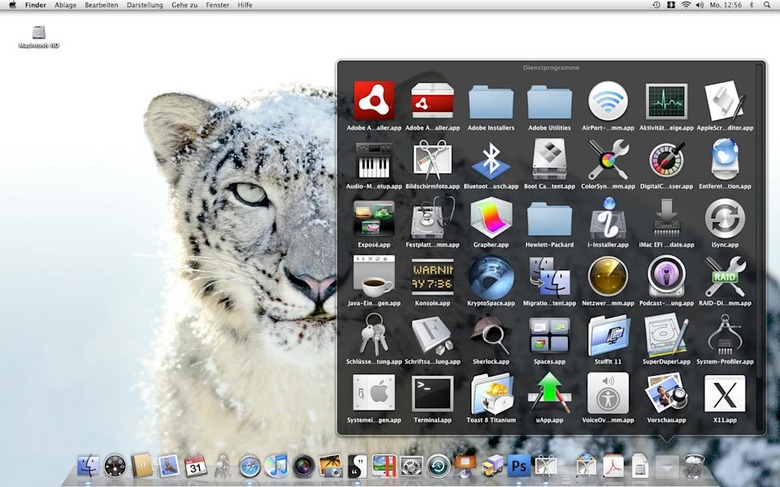Open X11.app
780x487 pixels.
(725, 393)
